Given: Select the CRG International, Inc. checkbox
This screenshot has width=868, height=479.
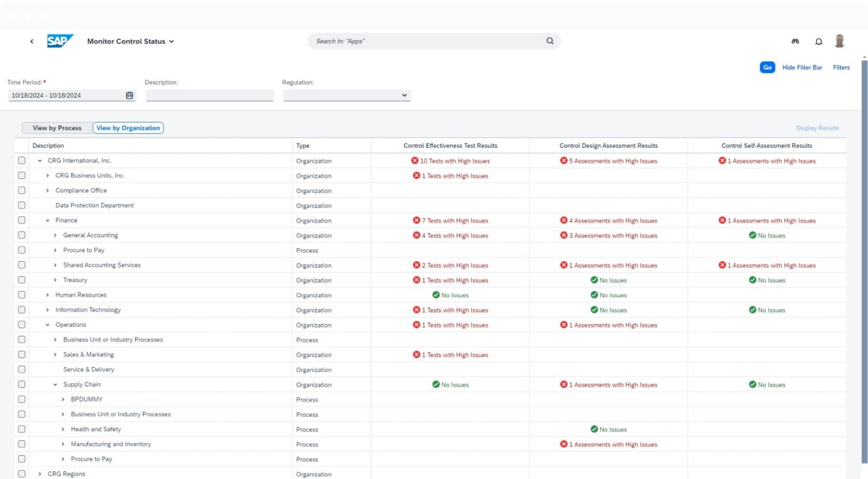Looking at the screenshot, I should pos(22,161).
